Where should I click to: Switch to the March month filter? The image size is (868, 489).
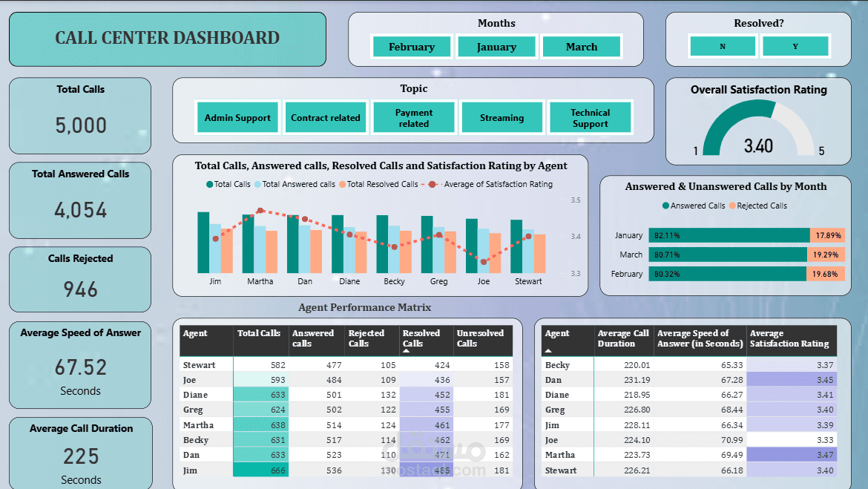point(582,46)
